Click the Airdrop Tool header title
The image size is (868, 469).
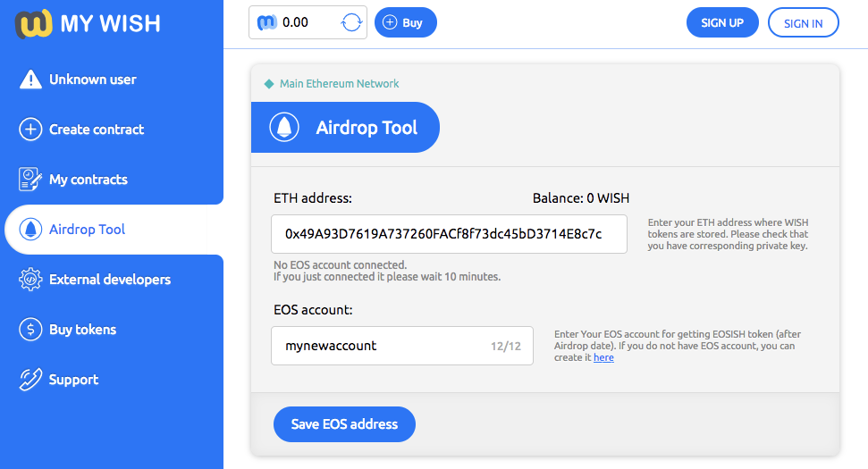[x=367, y=128]
